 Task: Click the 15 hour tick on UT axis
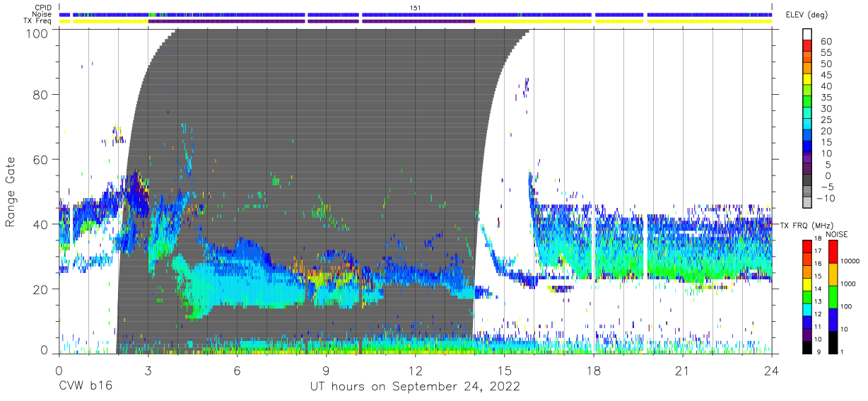click(505, 371)
